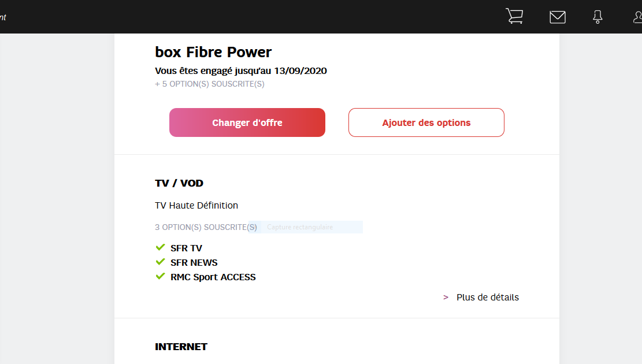Select the SFR NEWS option label
The width and height of the screenshot is (642, 364).
click(x=194, y=263)
